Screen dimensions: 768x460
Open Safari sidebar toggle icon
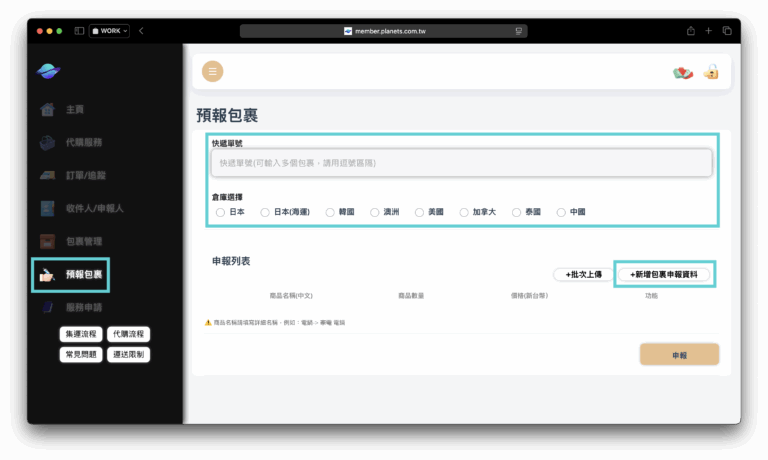click(79, 31)
